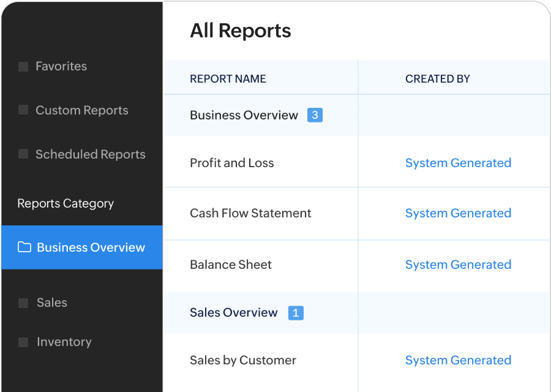Viewport: 551px width, 392px height.
Task: Open the Sales by Customer report
Action: [243, 360]
